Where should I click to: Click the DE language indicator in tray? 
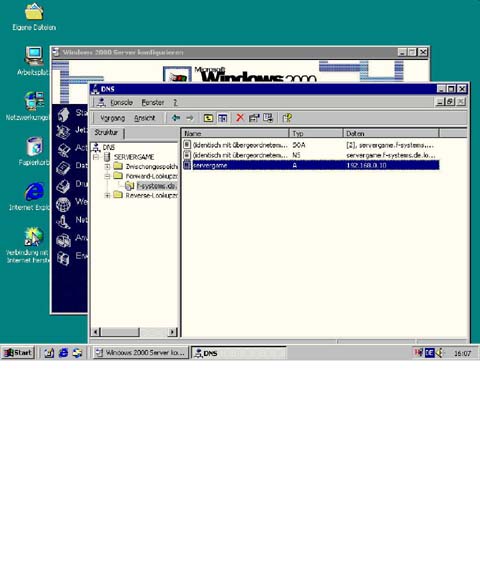(429, 353)
